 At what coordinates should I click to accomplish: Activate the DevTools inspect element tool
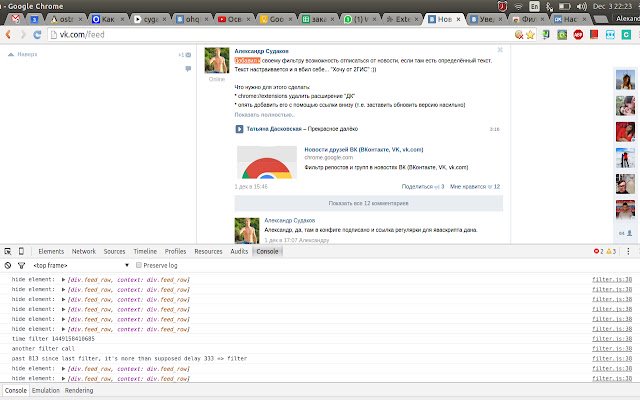pos(8,251)
